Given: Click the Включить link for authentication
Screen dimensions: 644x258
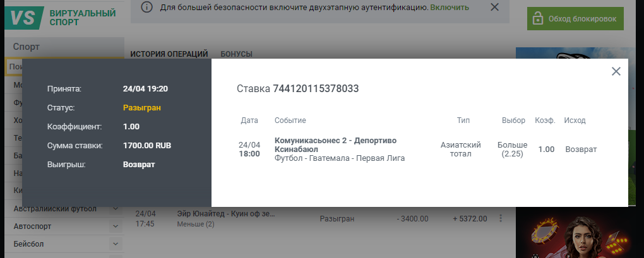Looking at the screenshot, I should pyautogui.click(x=450, y=8).
